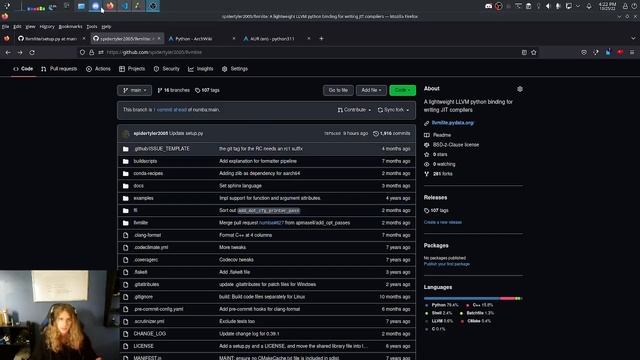Image resolution: width=640 pixels, height=360 pixels.
Task: Open the examples folder
Action: pyautogui.click(x=143, y=198)
